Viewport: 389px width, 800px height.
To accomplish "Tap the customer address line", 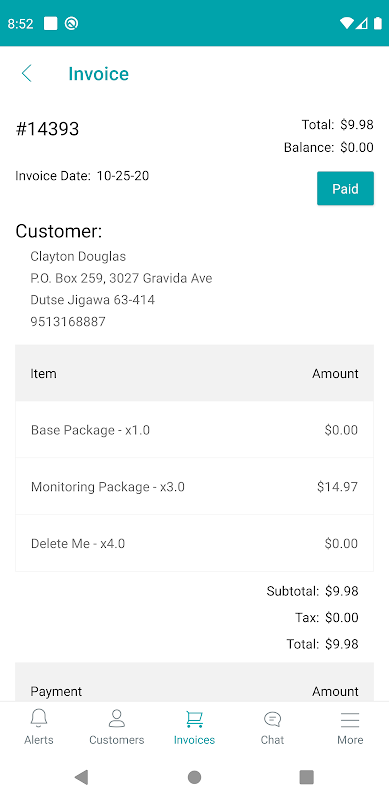I will (121, 278).
